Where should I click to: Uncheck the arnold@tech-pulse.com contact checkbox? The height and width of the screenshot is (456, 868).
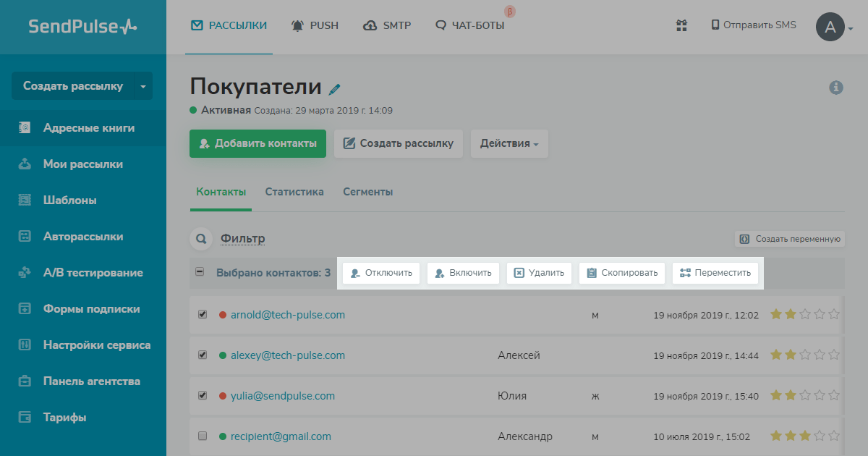[x=203, y=315]
